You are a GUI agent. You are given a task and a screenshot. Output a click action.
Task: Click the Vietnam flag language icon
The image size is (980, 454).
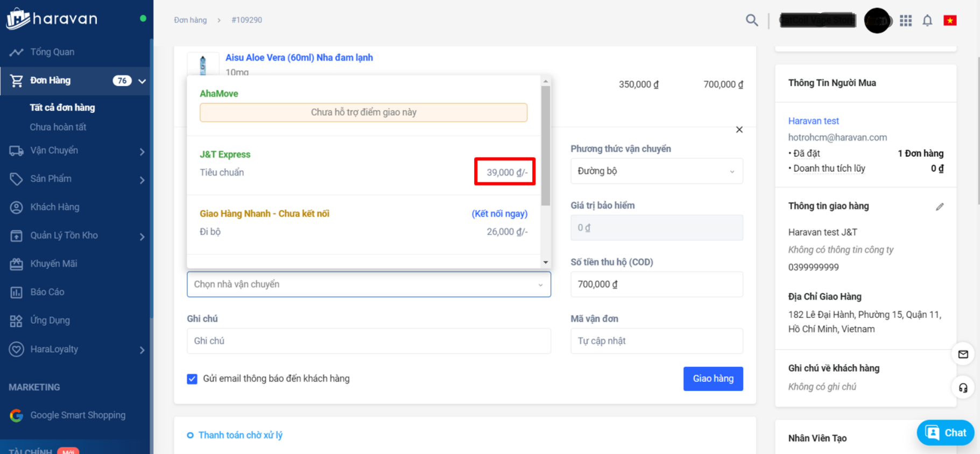tap(950, 20)
